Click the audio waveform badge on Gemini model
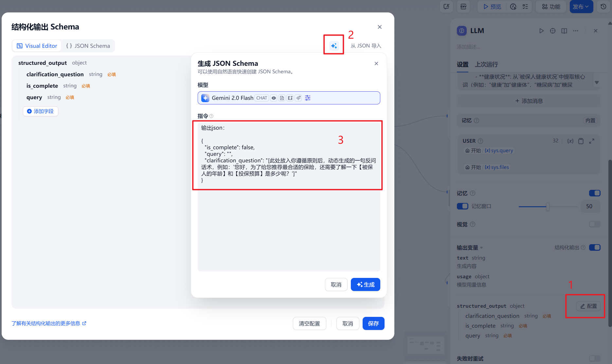The height and width of the screenshot is (364, 612). click(298, 98)
